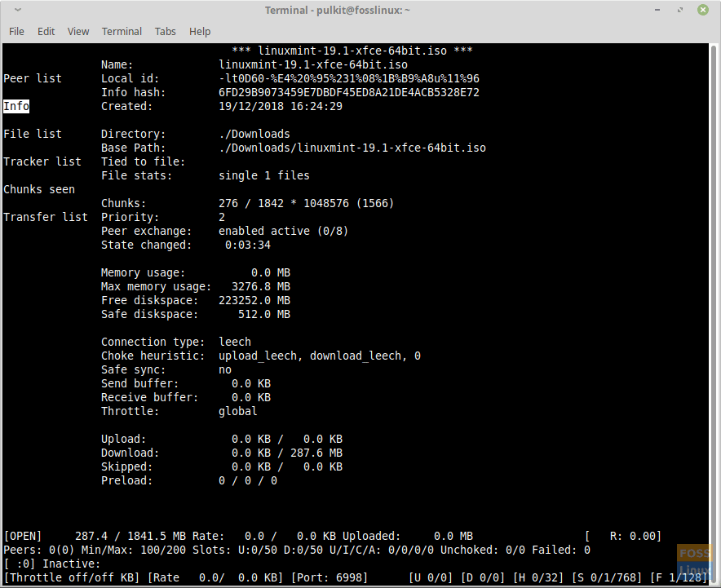Click Max memory usage 3276.8 MB
Screen dimensions: 721x588
(x=261, y=286)
